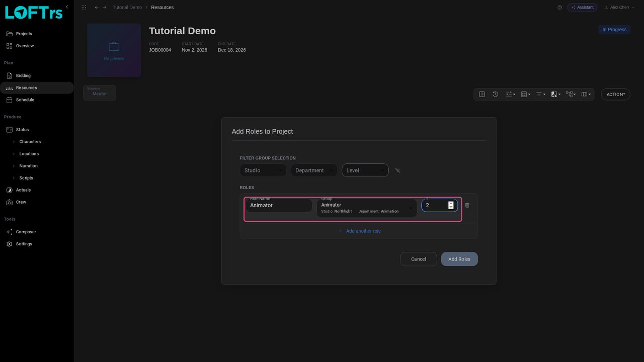
Task: Go forward with the right arrow
Action: pyautogui.click(x=105, y=8)
